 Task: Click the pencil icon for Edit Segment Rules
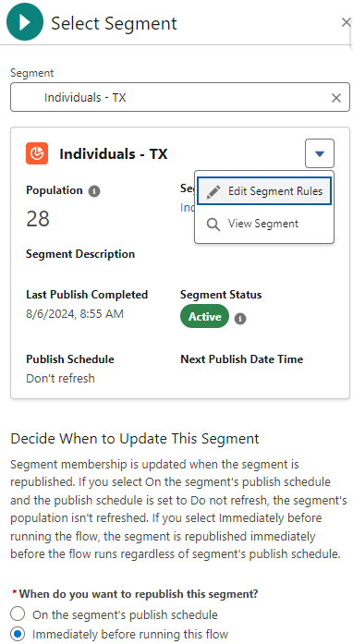point(213,191)
